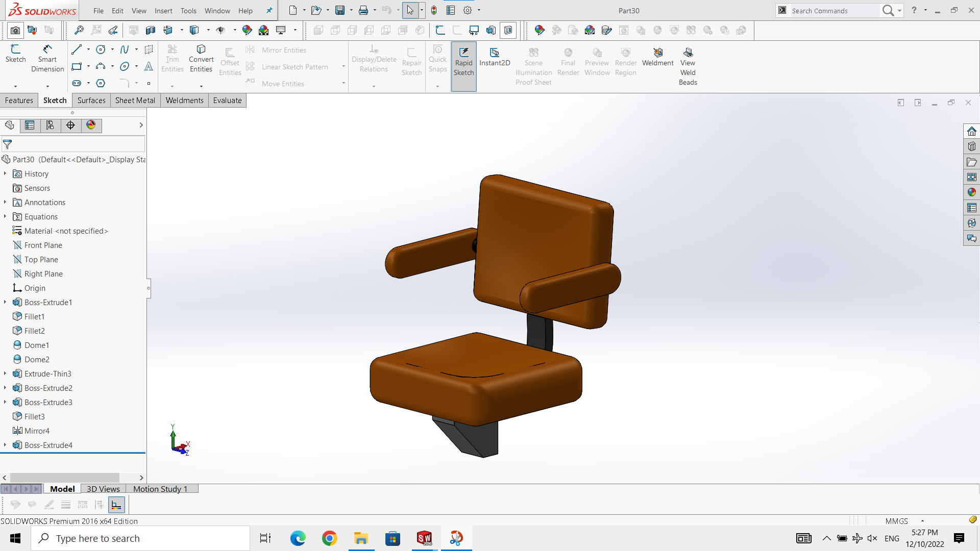Click the Search Commands field
The image size is (980, 551).
pyautogui.click(x=835, y=11)
